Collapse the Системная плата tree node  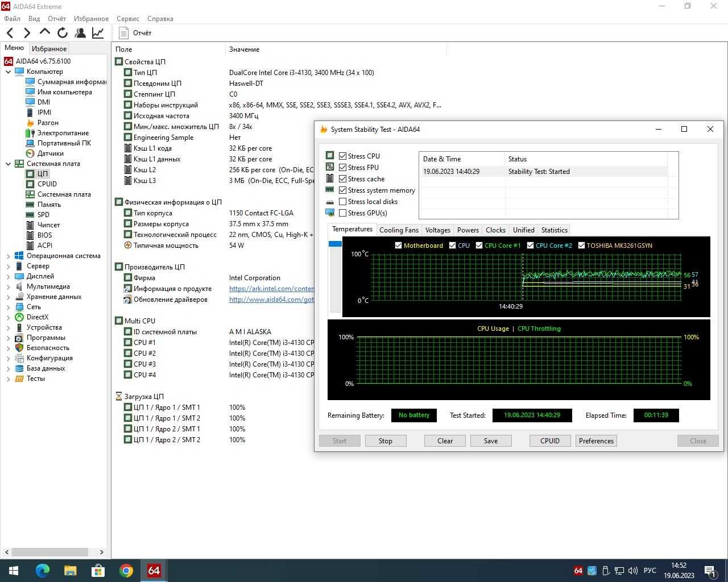click(x=8, y=164)
